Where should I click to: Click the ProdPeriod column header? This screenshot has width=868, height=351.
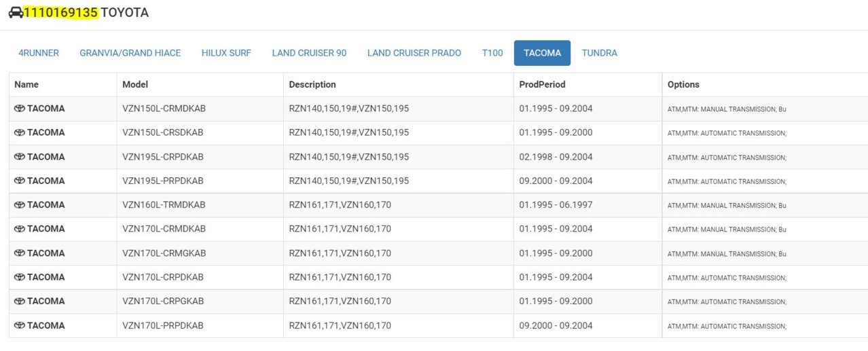click(543, 85)
